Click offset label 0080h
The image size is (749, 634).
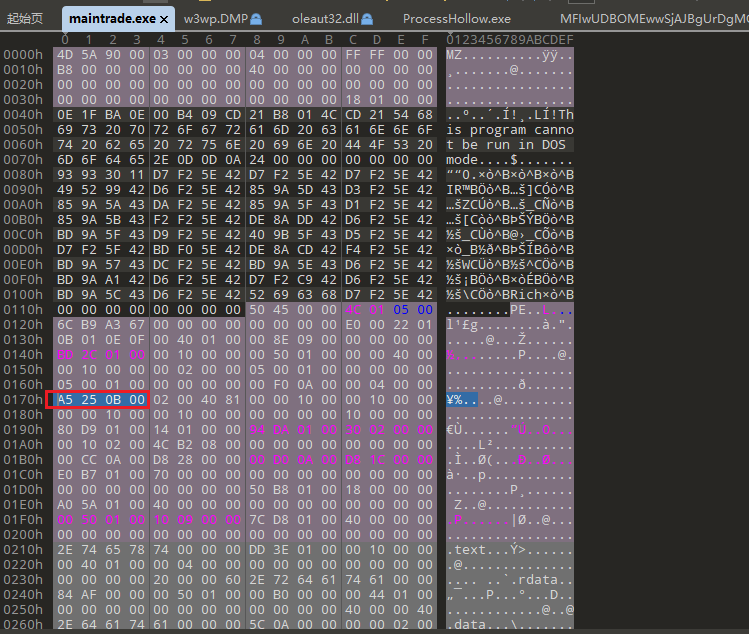[x=23, y=175]
